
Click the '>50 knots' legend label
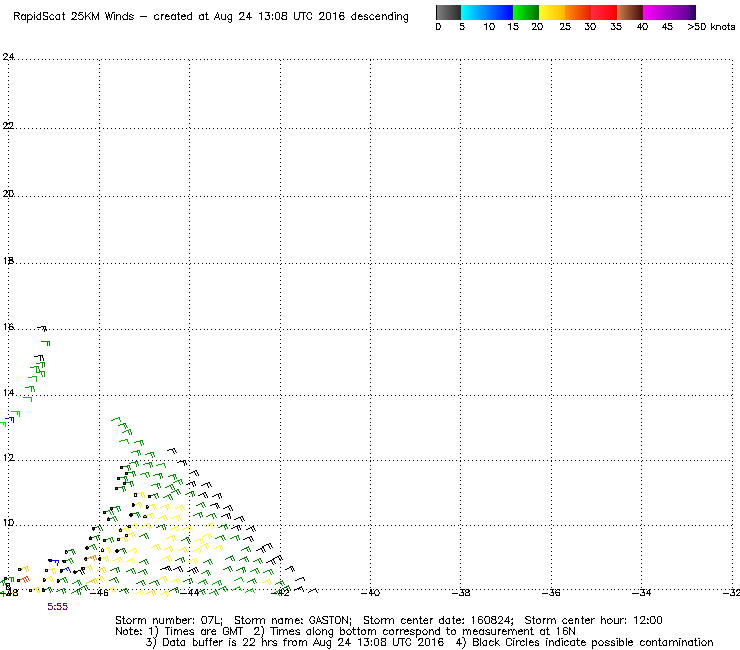coord(711,27)
